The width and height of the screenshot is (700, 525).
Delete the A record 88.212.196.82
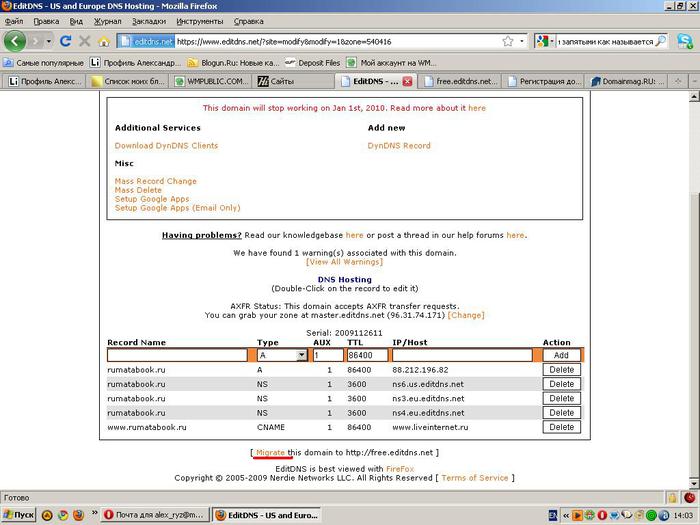click(562, 370)
